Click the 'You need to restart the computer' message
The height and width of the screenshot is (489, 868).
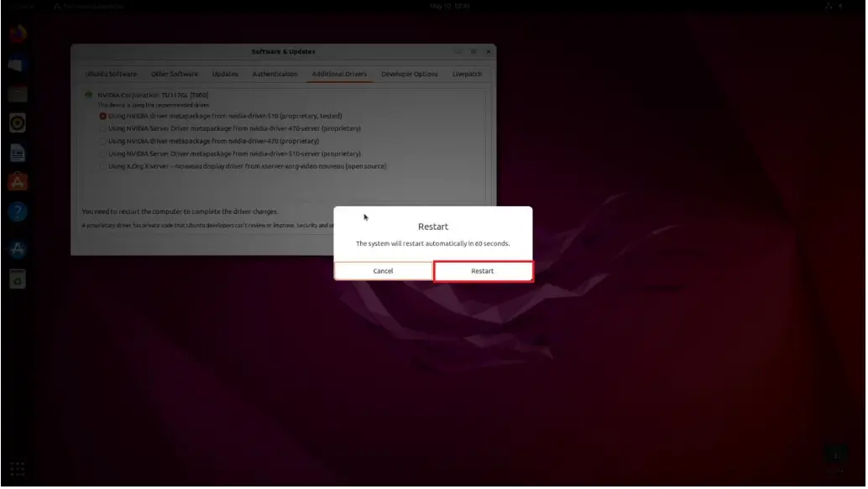(x=180, y=212)
